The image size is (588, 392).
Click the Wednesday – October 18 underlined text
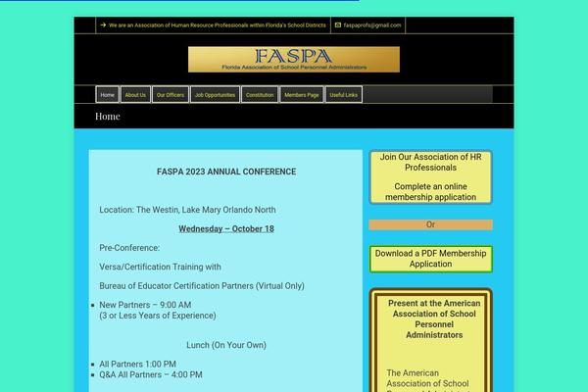click(226, 228)
